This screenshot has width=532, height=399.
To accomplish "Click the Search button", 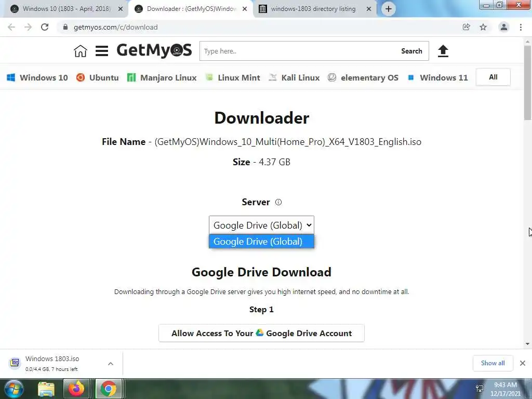I will click(411, 51).
